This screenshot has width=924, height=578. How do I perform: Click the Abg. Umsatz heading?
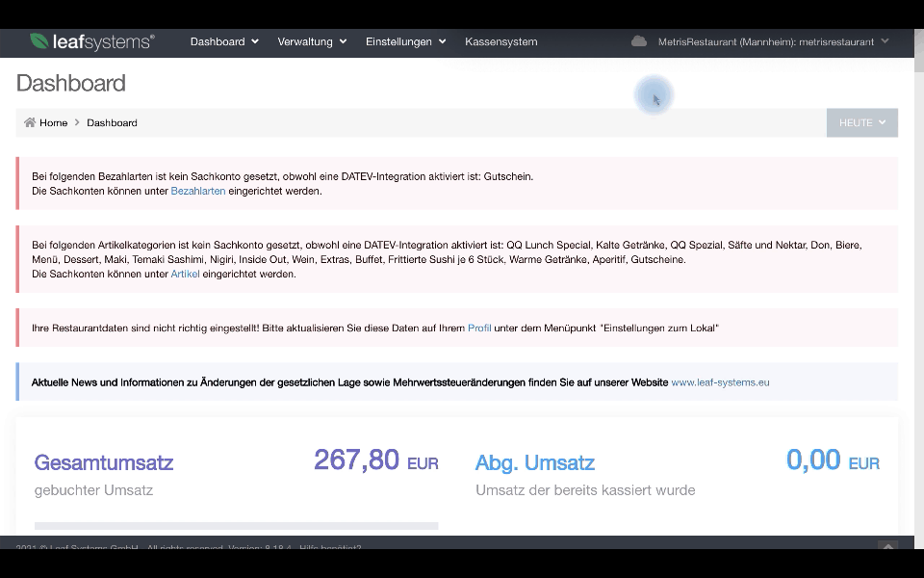[x=534, y=462]
